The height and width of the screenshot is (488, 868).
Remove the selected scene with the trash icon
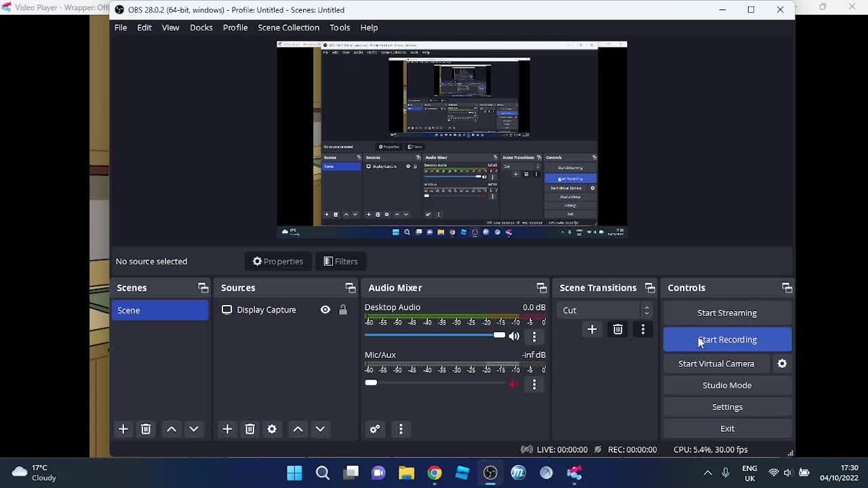(x=146, y=429)
